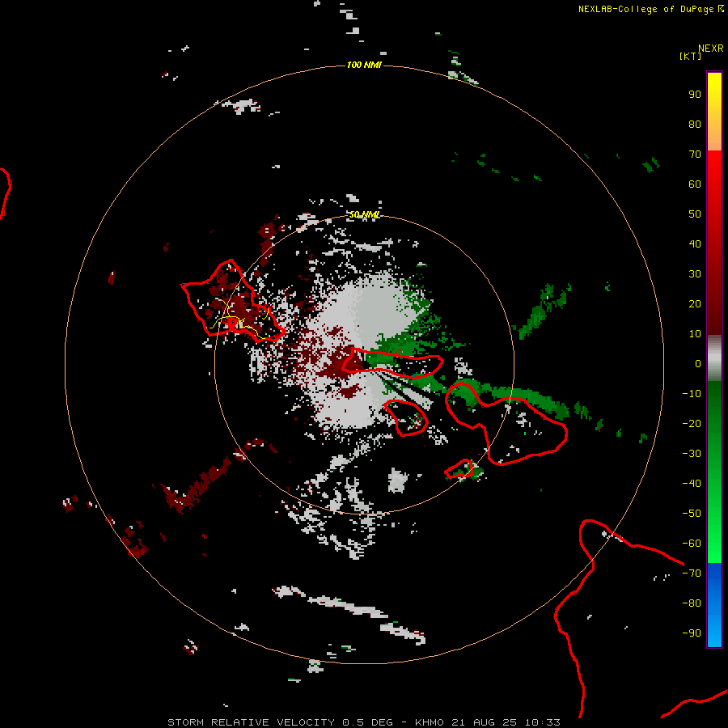Click the 50 NMI range ring label

click(x=365, y=214)
